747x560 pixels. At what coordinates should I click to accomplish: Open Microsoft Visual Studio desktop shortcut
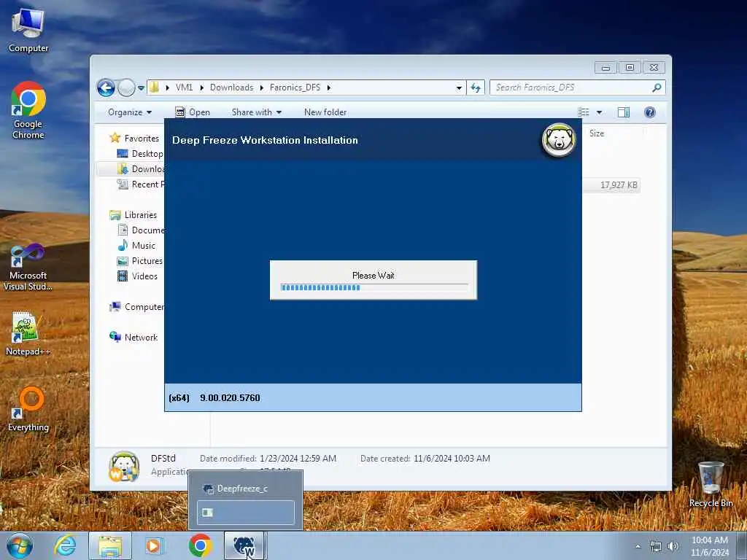coord(28,267)
